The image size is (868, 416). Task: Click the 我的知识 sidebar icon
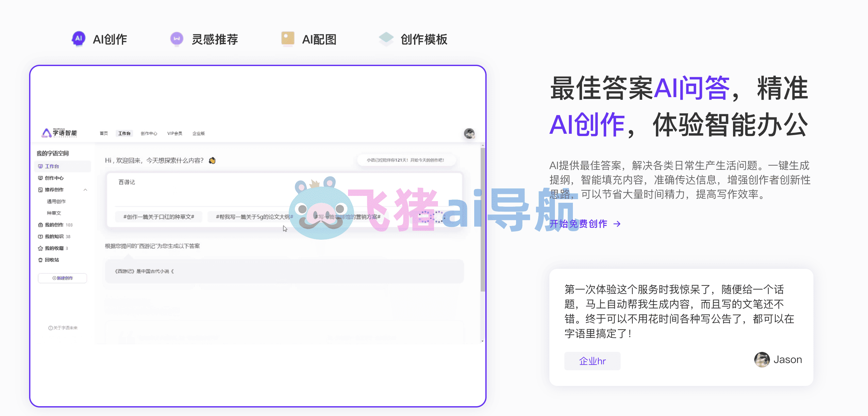click(41, 237)
